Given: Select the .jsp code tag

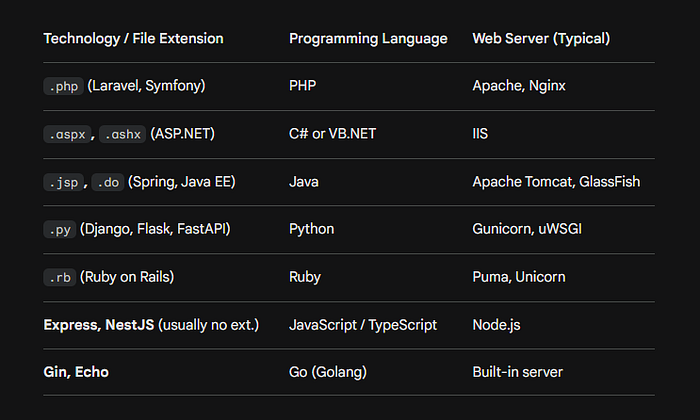Looking at the screenshot, I should [x=63, y=182].
